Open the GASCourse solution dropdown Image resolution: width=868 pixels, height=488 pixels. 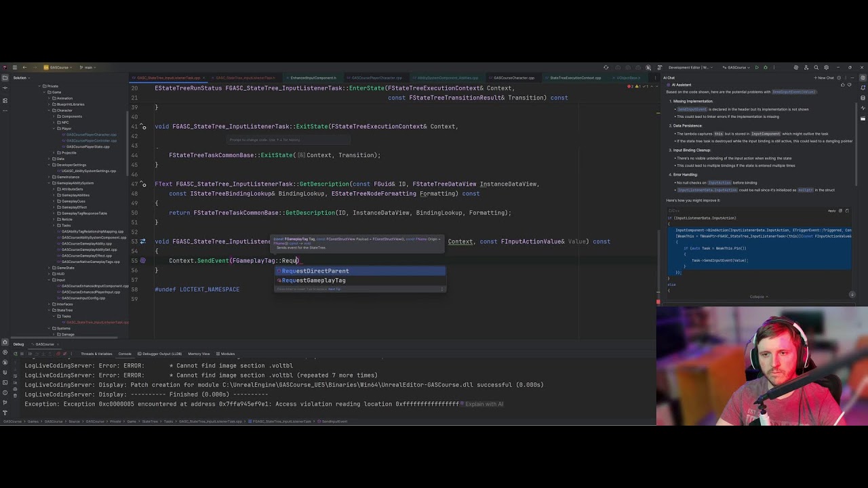[x=58, y=67]
